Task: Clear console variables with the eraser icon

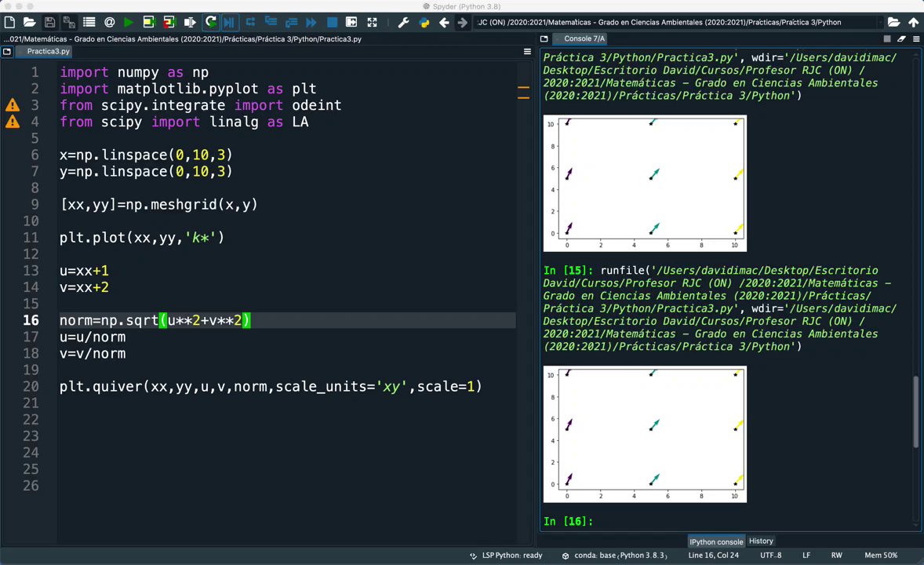Action: (x=901, y=39)
